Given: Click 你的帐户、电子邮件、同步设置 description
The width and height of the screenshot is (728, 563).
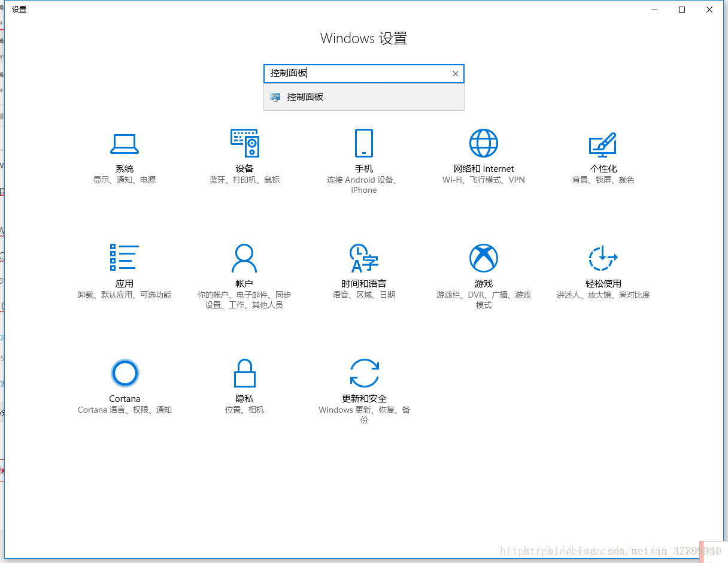Looking at the screenshot, I should (x=244, y=300).
